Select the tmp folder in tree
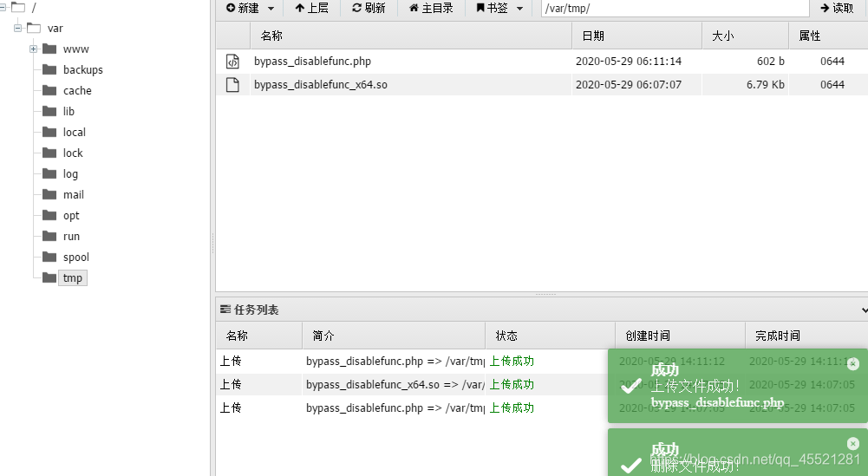 (73, 277)
